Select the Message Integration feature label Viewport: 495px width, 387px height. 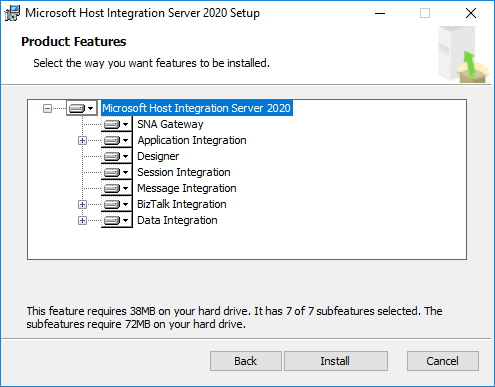pyautogui.click(x=187, y=188)
